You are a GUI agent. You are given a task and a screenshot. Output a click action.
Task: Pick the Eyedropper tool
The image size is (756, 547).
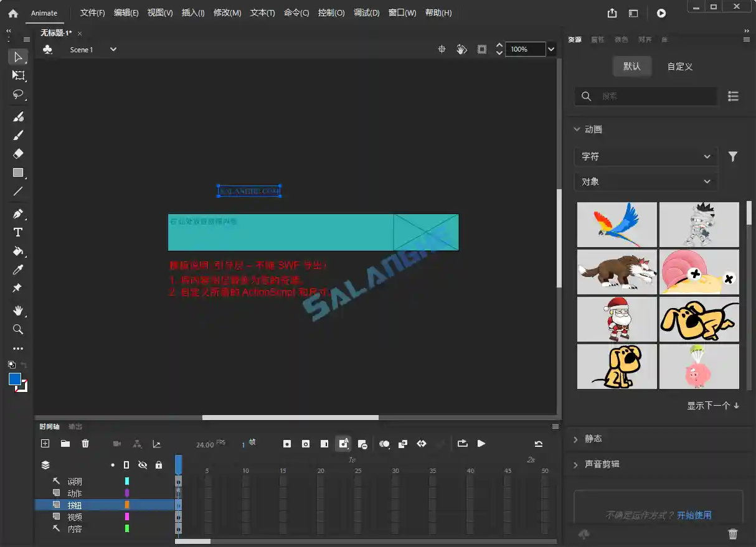click(18, 269)
